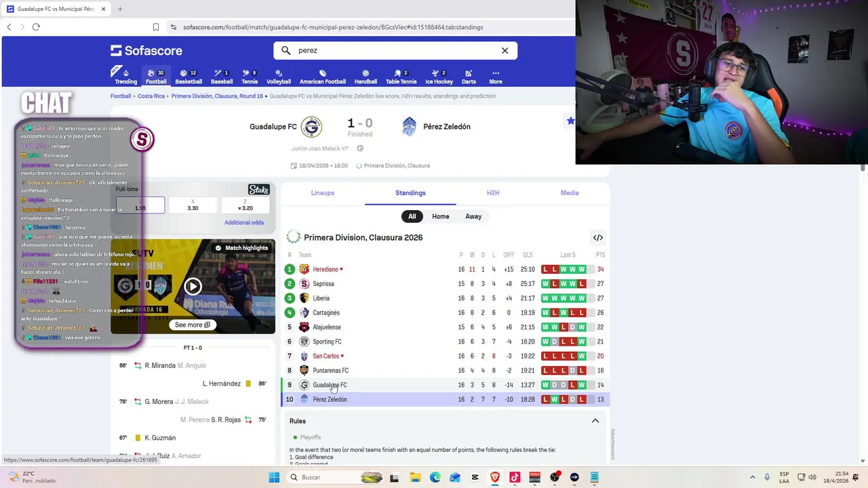
Task: Open the Additional odds link
Action: 244,222
